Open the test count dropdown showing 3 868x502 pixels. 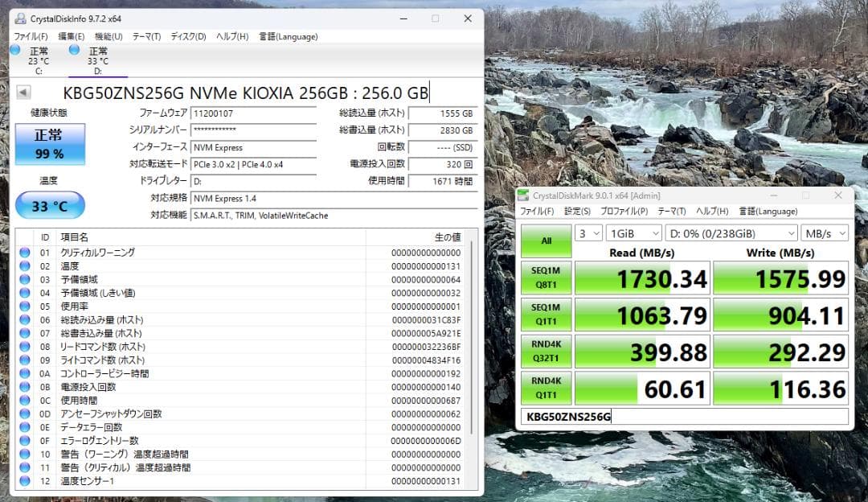pyautogui.click(x=590, y=232)
